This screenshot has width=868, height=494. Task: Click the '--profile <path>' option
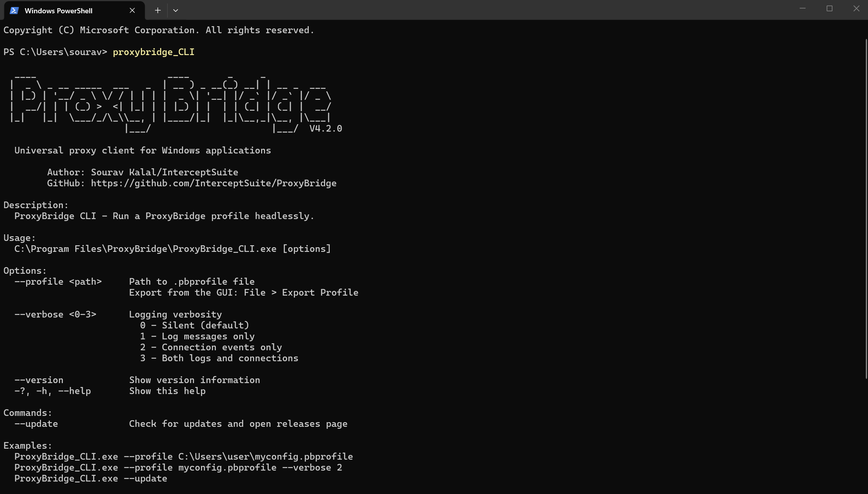pyautogui.click(x=58, y=282)
